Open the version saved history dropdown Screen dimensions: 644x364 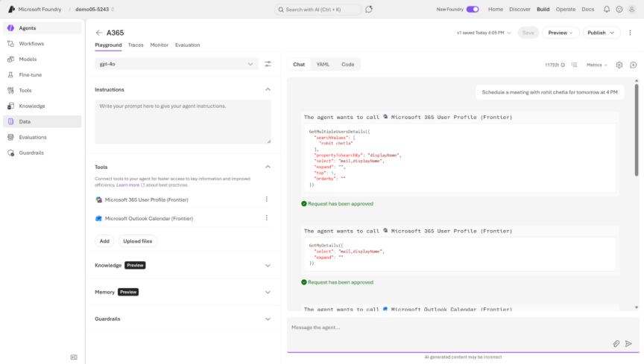pos(484,33)
